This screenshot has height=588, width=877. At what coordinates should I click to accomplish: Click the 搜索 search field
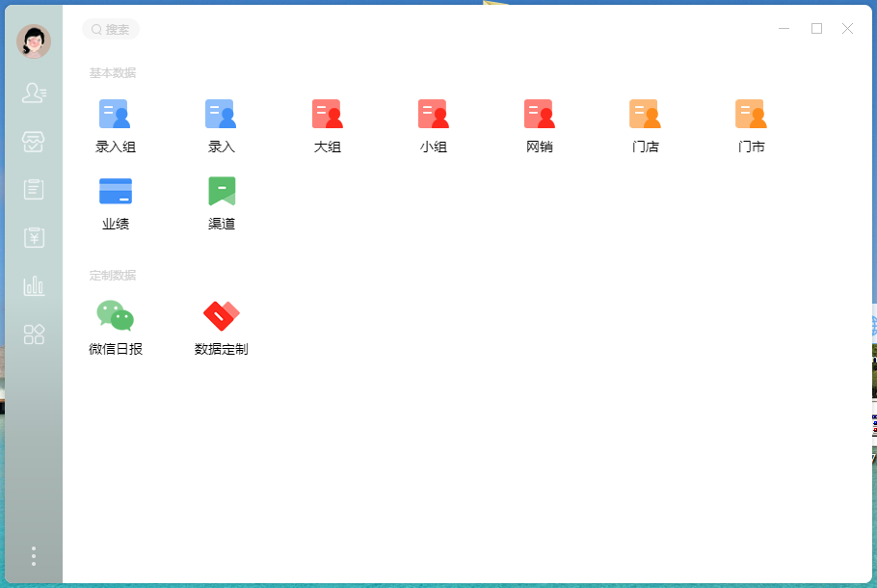(x=111, y=29)
